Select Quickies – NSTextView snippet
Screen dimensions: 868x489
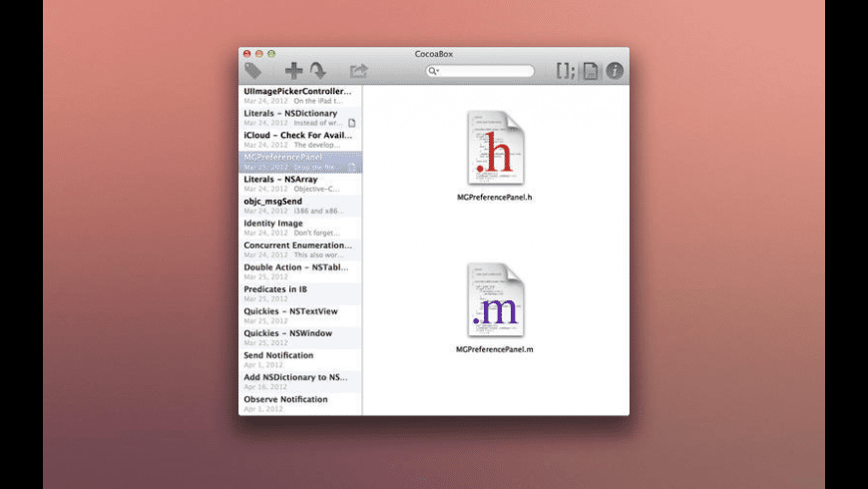[x=300, y=315]
